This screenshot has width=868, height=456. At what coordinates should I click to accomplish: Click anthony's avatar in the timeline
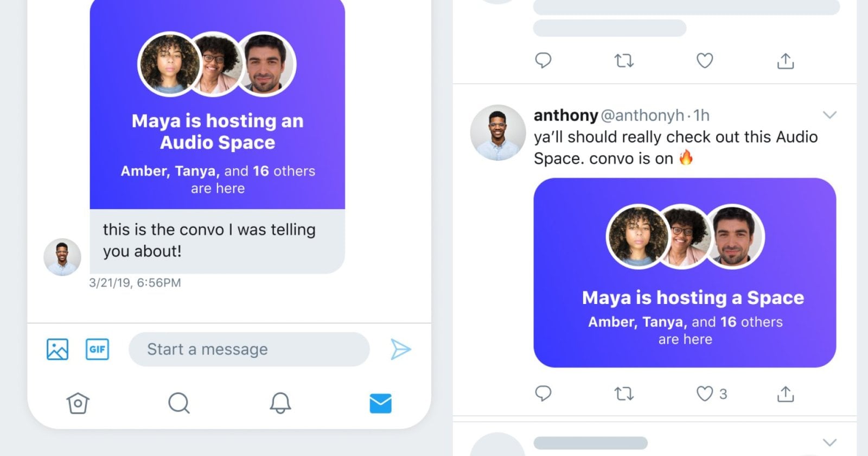pos(497,132)
